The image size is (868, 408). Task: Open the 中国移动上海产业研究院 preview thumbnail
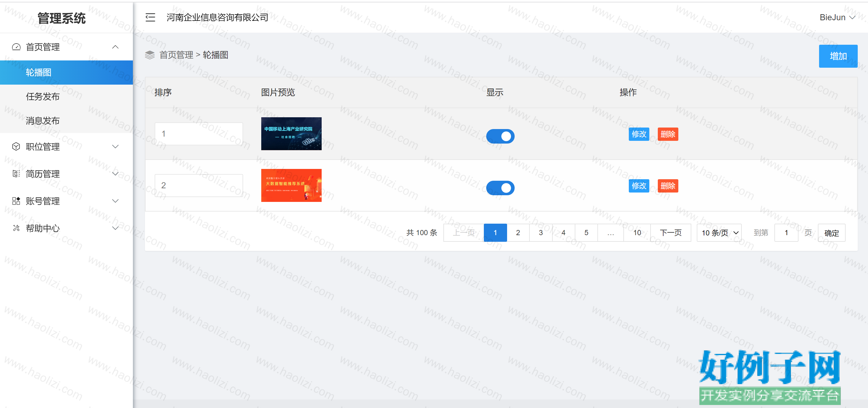pyautogui.click(x=291, y=134)
